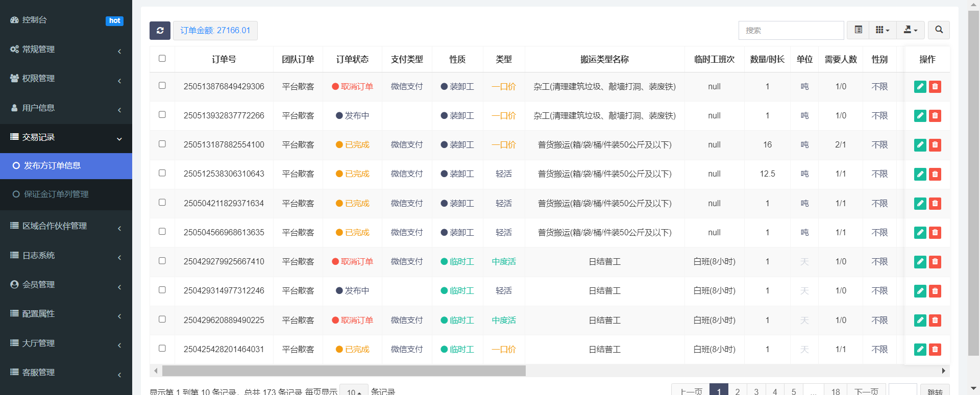Screen dimensions: 980x395
Task: Check the select-all header checkbox
Action: tap(162, 58)
